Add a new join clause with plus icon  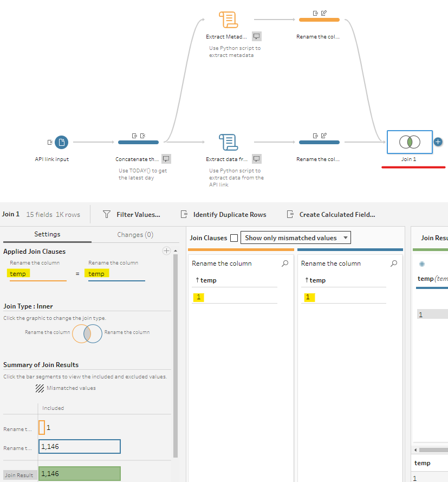(166, 251)
